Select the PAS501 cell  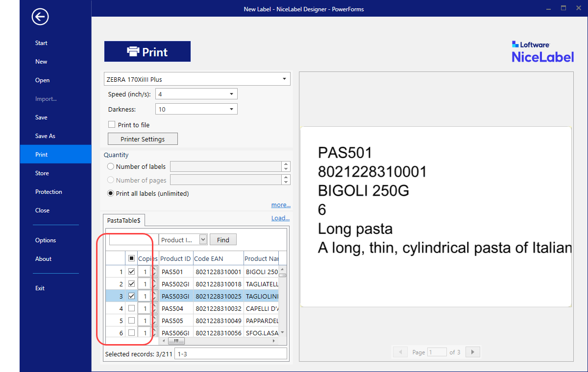[x=176, y=272]
